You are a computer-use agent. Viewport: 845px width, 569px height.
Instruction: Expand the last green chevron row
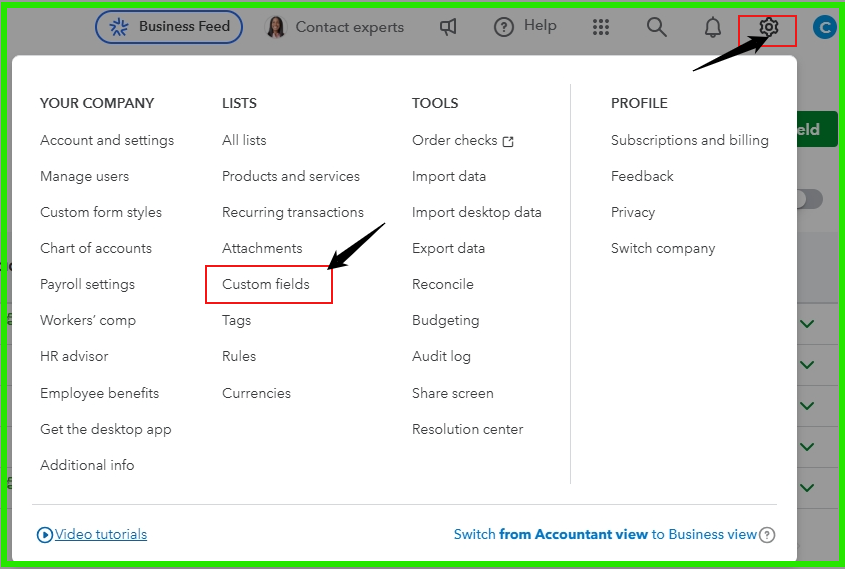(807, 488)
